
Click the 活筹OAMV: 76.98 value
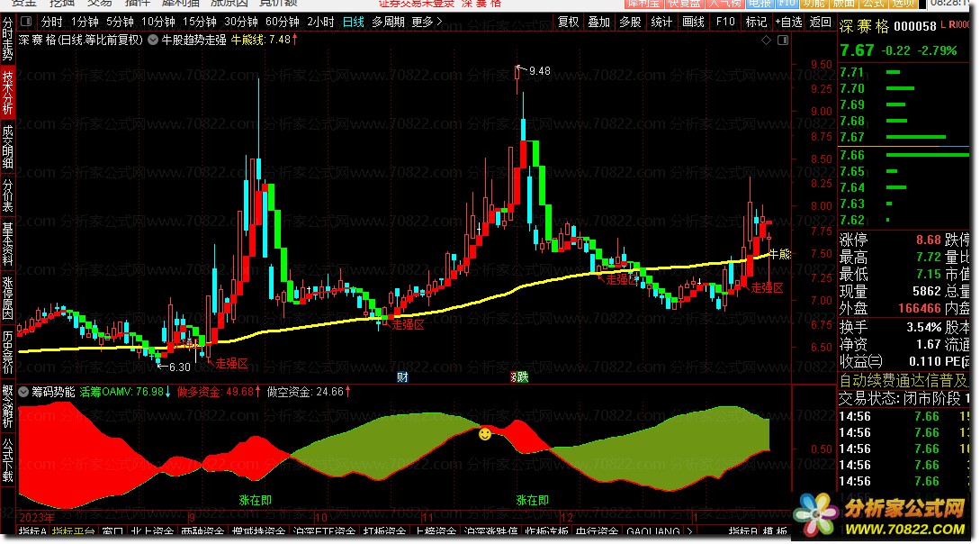coord(125,392)
